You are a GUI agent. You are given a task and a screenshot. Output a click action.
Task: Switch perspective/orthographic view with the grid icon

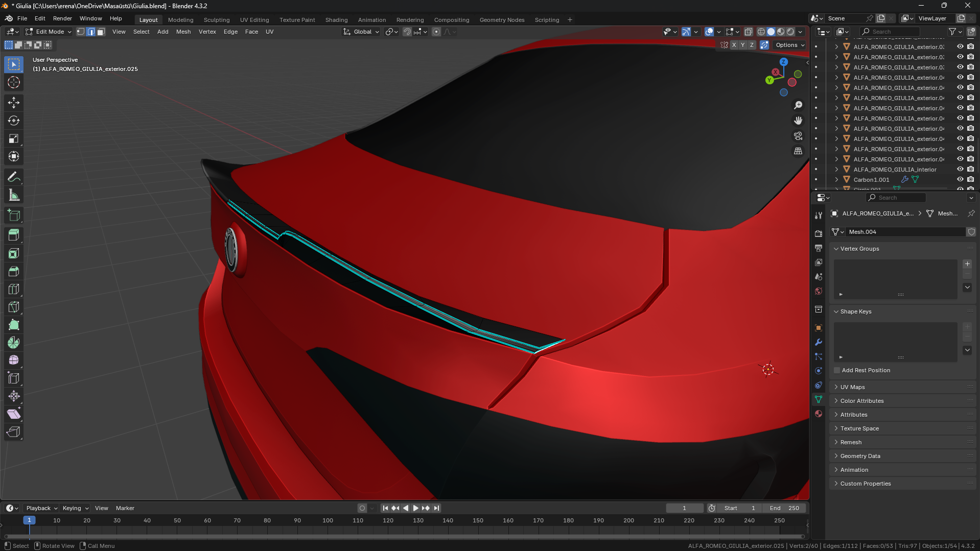tap(798, 151)
